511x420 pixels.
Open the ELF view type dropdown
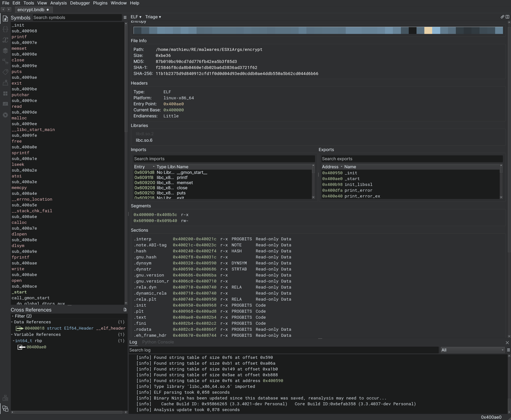[136, 17]
